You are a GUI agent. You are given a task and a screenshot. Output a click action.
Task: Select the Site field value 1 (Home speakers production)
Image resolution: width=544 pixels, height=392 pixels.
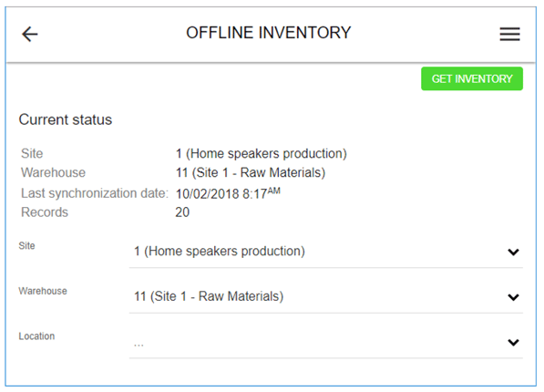pos(326,252)
